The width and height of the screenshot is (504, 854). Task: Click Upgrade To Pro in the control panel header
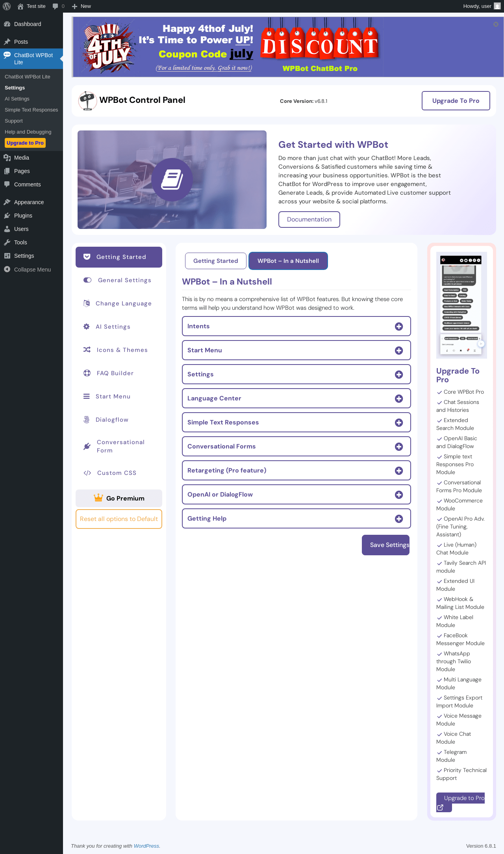point(456,101)
